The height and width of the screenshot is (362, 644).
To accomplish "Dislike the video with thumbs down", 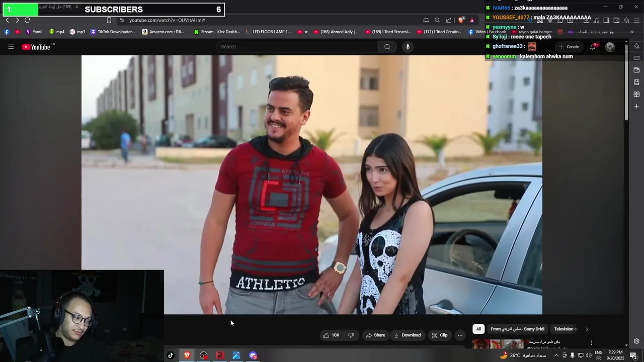I will point(351,335).
